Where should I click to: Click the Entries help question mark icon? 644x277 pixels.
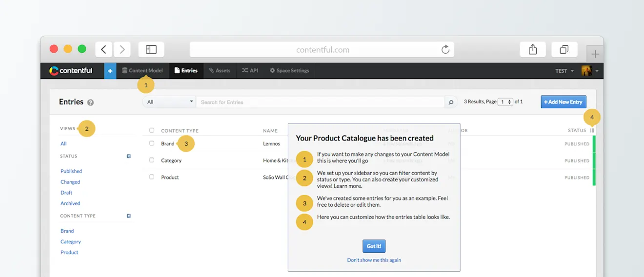click(x=90, y=102)
